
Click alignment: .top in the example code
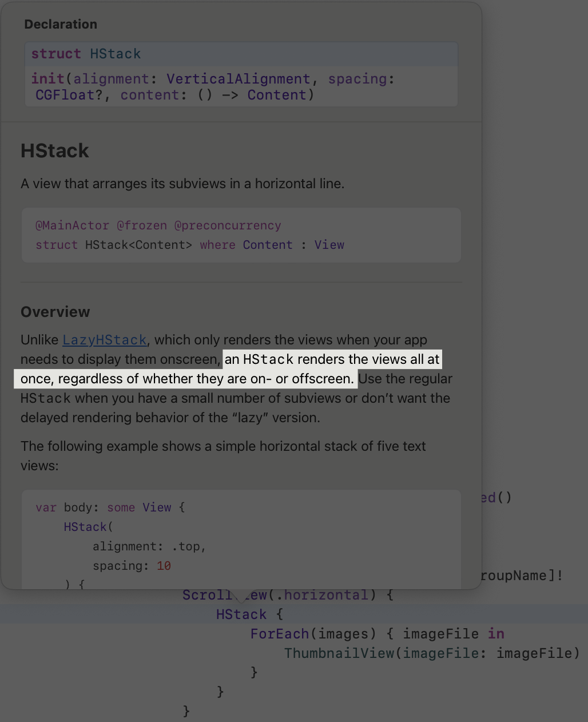[149, 546]
